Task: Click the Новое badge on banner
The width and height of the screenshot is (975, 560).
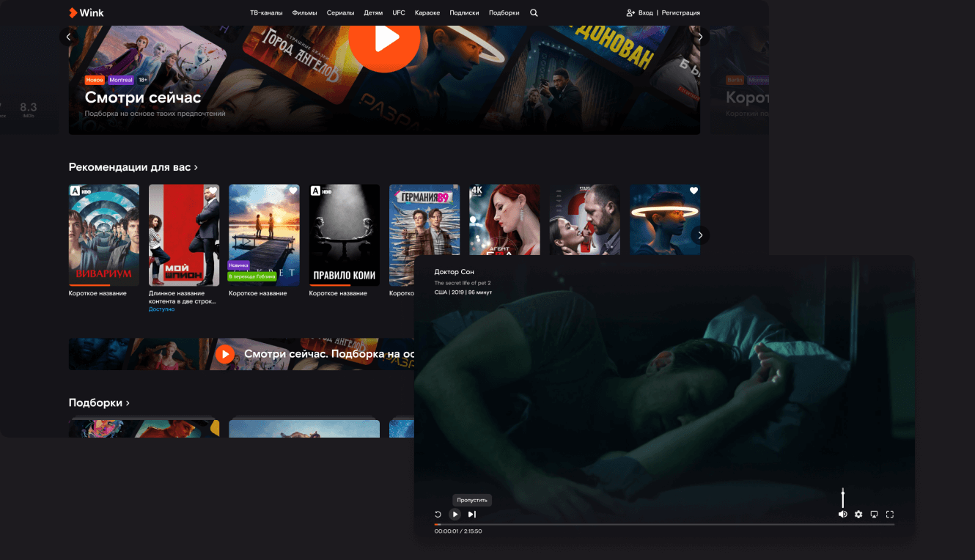Action: (x=95, y=80)
